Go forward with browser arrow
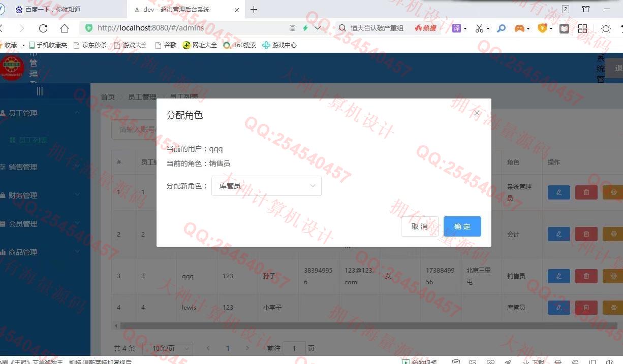The width and height of the screenshot is (623, 364). click(x=21, y=28)
